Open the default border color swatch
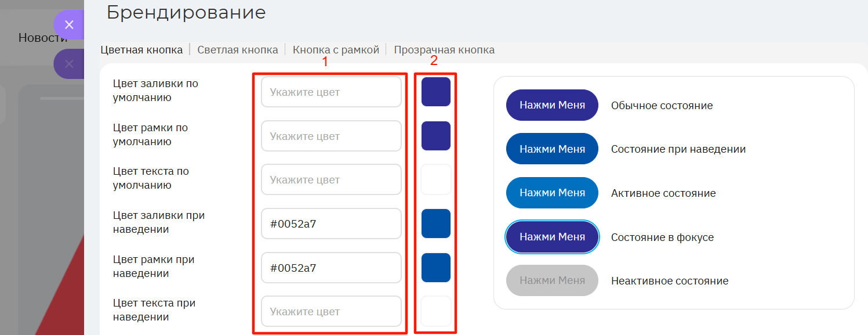The image size is (868, 335). [x=436, y=136]
